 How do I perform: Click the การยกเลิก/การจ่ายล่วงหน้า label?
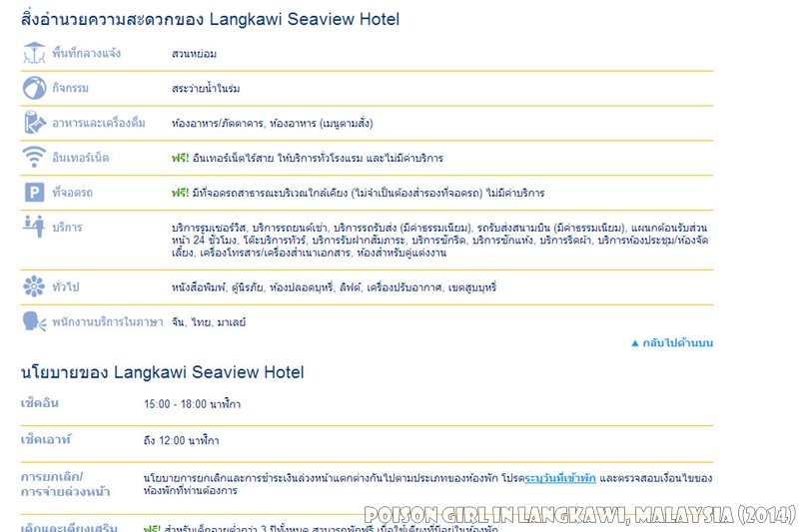(x=65, y=484)
